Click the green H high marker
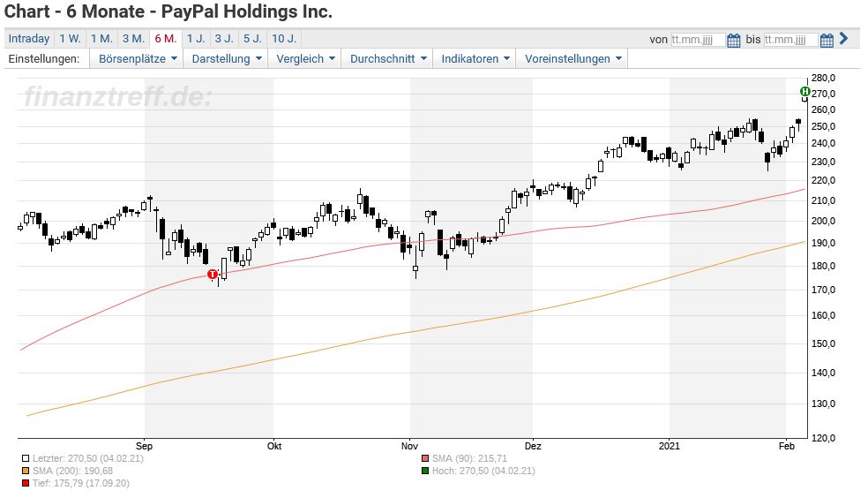This screenshot has height=498, width=868. [804, 92]
